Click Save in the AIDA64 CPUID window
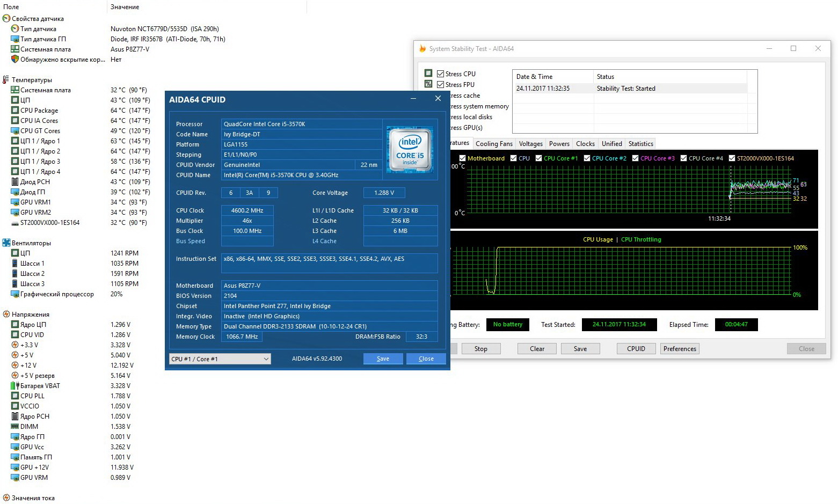Screen dimensions: 838x504 coord(383,359)
